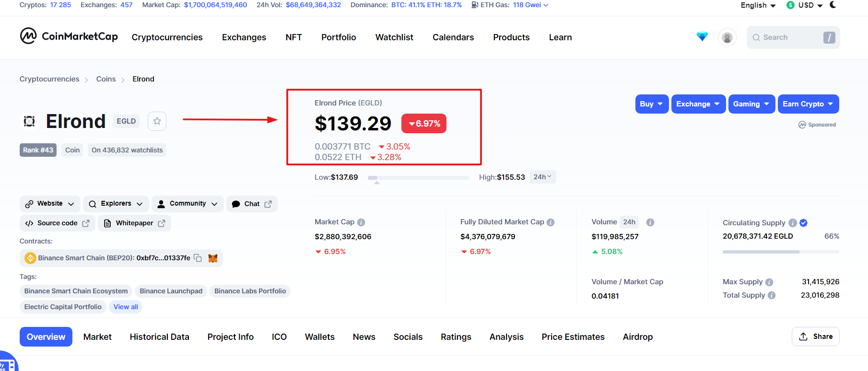The image size is (868, 371).
Task: Open the Watchlist page
Action: click(394, 37)
